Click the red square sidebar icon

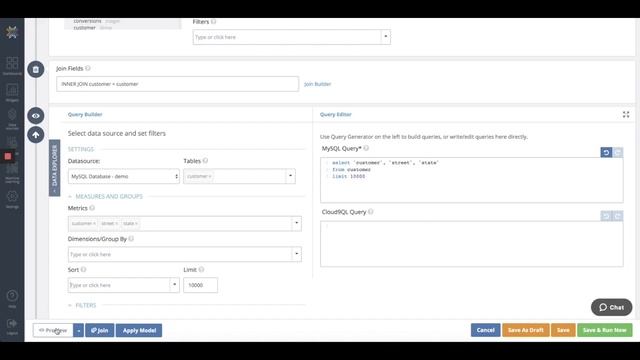coord(8,156)
